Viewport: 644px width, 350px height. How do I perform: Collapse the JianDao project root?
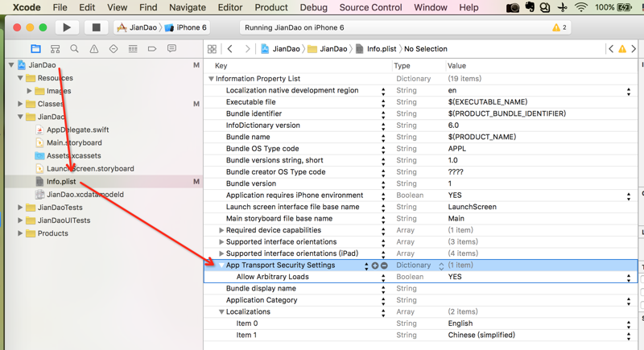pyautogui.click(x=11, y=65)
